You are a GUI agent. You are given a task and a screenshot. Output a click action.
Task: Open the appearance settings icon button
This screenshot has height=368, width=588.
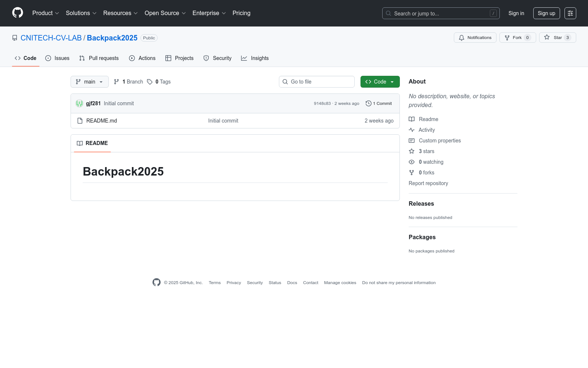click(x=570, y=13)
